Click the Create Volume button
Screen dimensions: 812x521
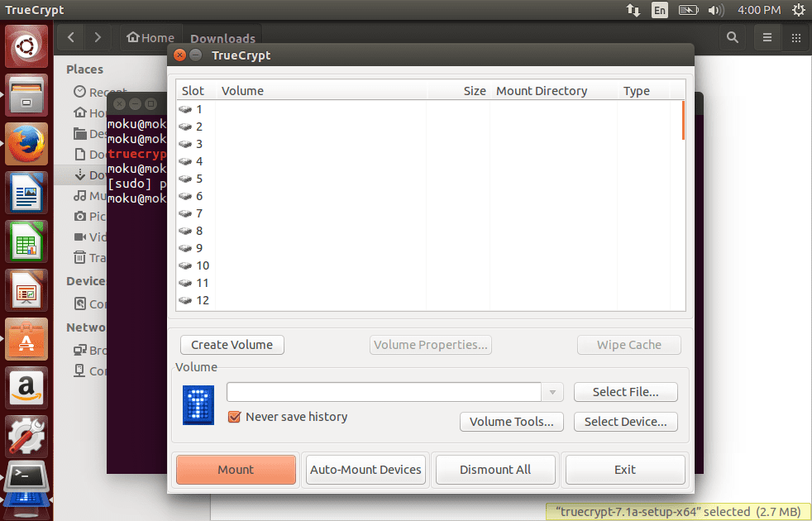232,345
